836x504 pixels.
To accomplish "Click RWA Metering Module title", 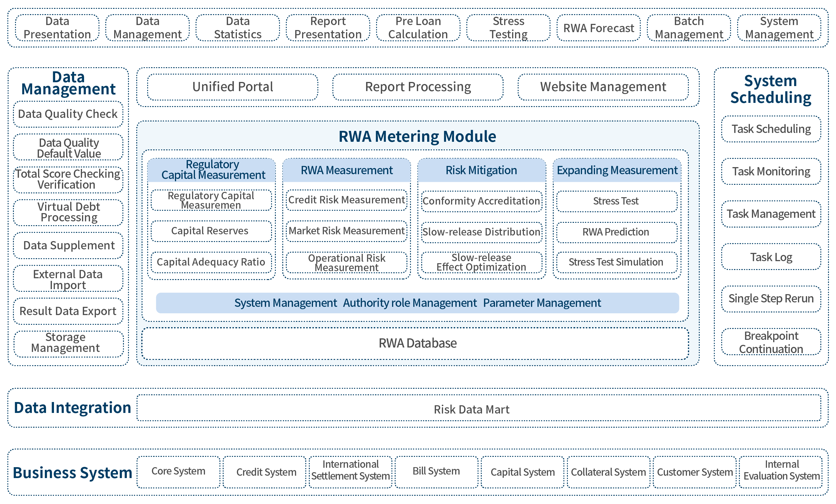I will pos(417,136).
